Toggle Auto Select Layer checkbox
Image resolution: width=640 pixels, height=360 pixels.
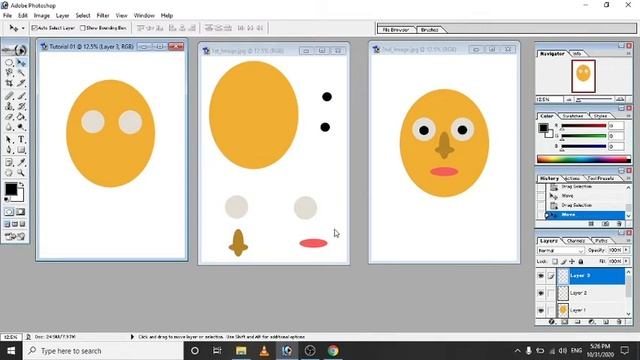35,28
